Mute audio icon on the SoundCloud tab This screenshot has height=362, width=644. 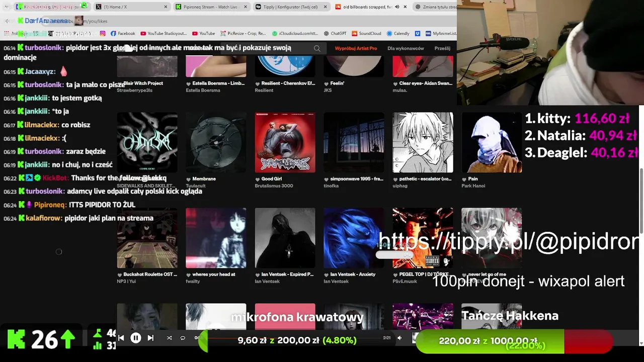[397, 7]
